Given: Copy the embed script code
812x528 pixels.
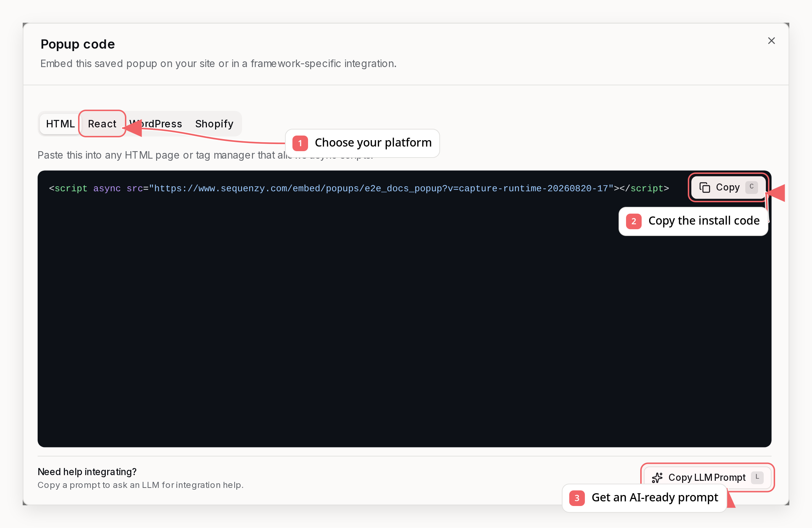Looking at the screenshot, I should [728, 187].
